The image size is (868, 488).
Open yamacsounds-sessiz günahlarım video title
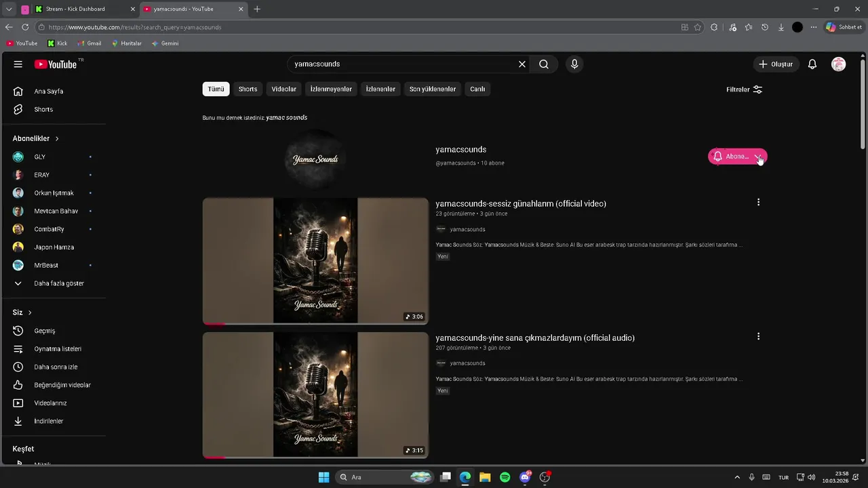pyautogui.click(x=521, y=203)
